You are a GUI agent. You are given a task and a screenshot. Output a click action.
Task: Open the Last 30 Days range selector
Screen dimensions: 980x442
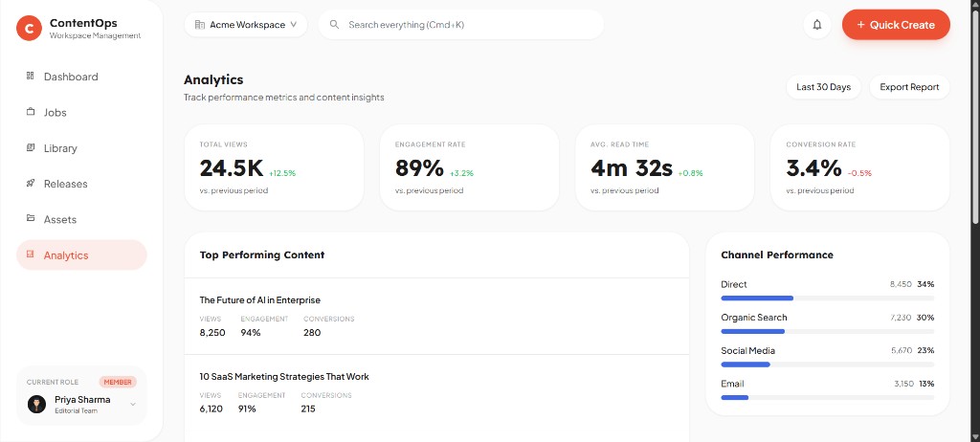pos(823,87)
